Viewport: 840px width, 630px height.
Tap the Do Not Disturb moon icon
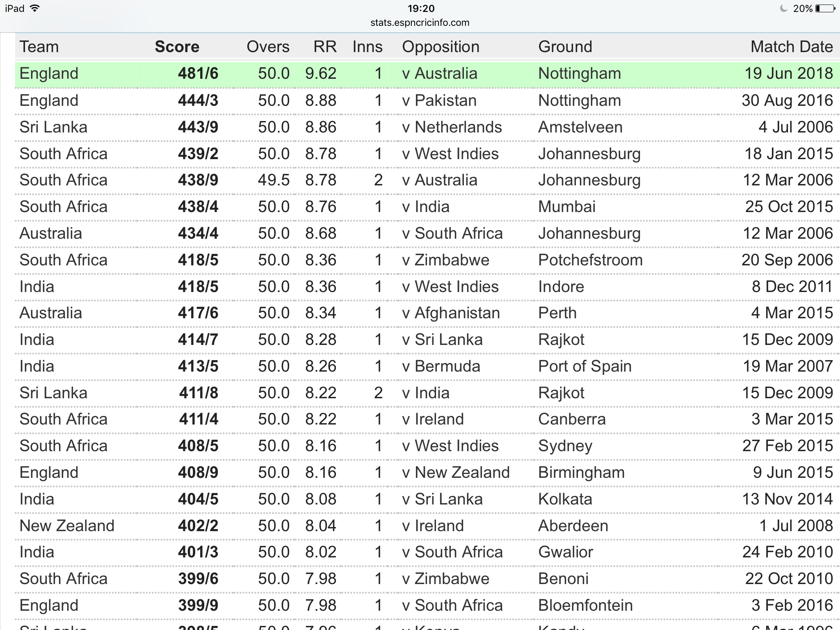tap(783, 8)
